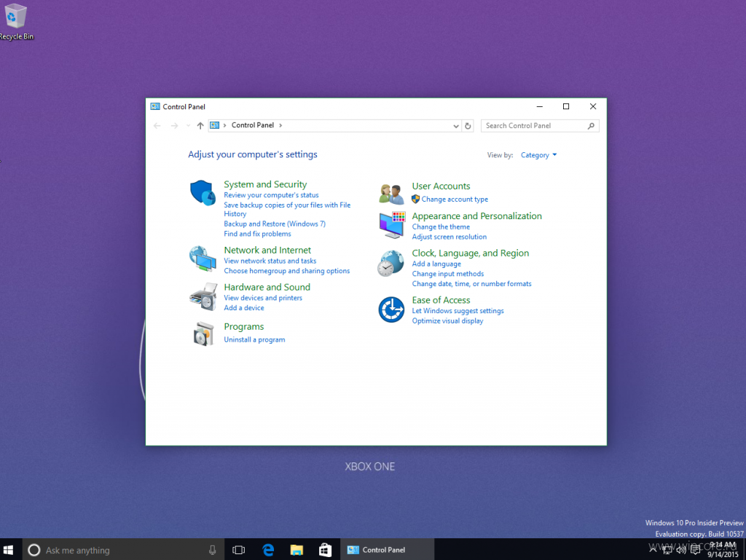The width and height of the screenshot is (746, 560).
Task: Go up one level with the up arrow
Action: point(200,125)
